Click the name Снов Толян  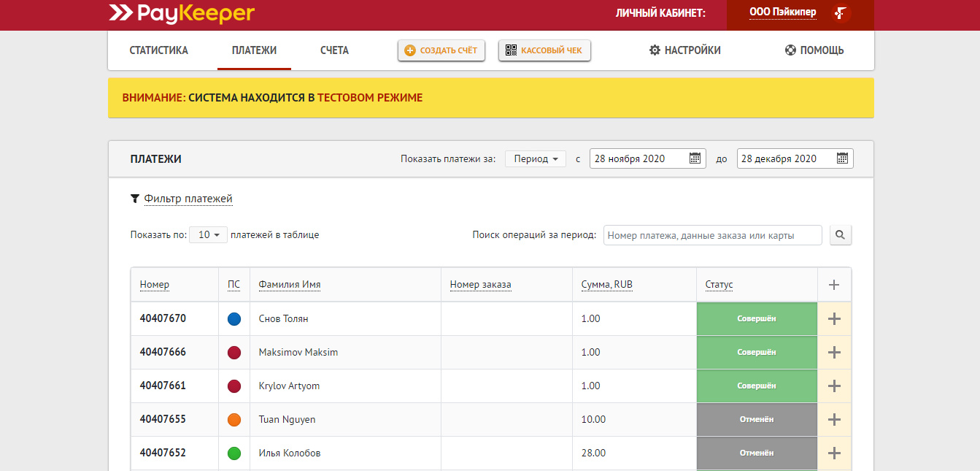pos(284,318)
